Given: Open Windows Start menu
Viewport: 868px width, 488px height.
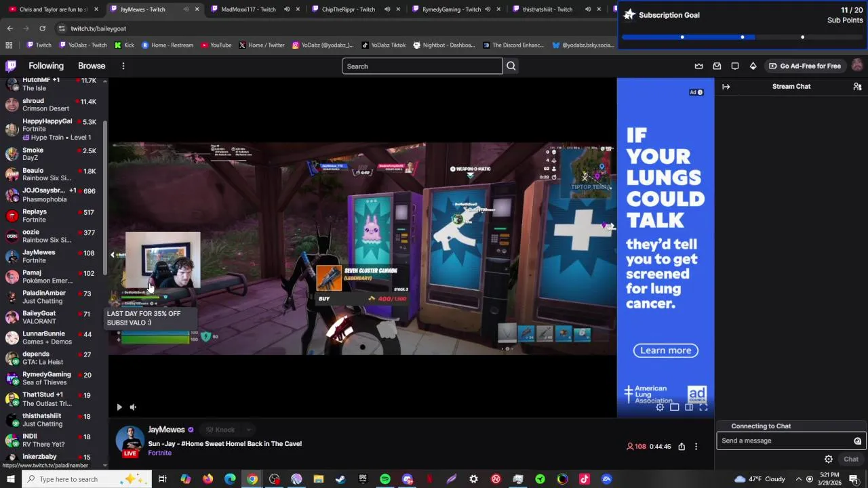Looking at the screenshot, I should pyautogui.click(x=10, y=479).
